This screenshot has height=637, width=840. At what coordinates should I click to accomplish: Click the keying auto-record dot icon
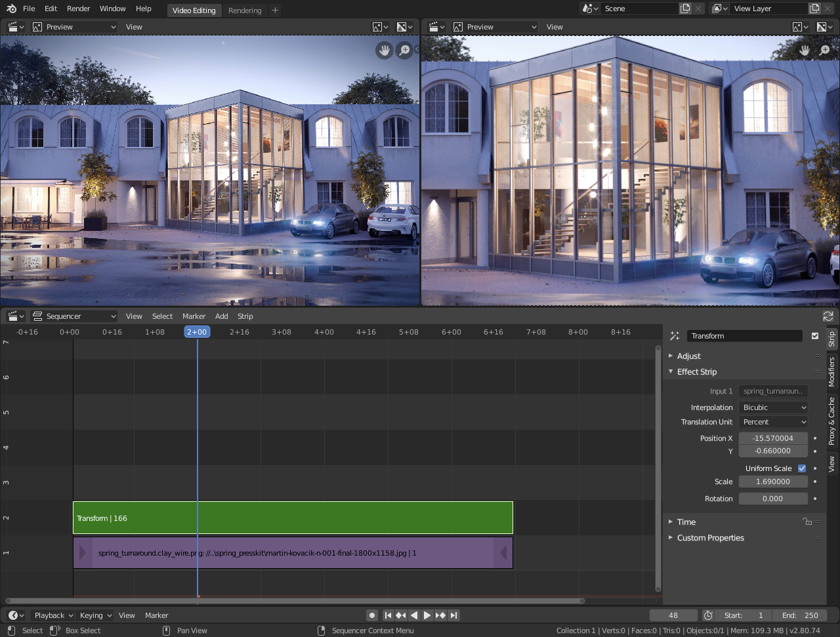tap(372, 615)
